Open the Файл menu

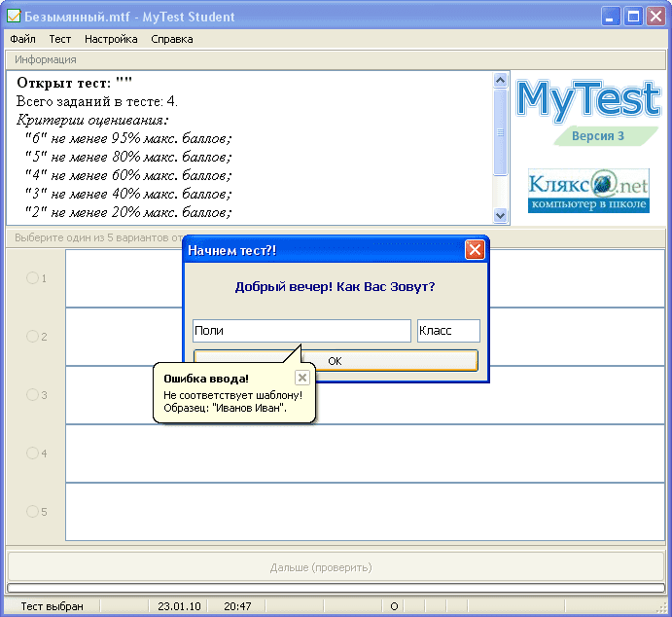click(22, 39)
